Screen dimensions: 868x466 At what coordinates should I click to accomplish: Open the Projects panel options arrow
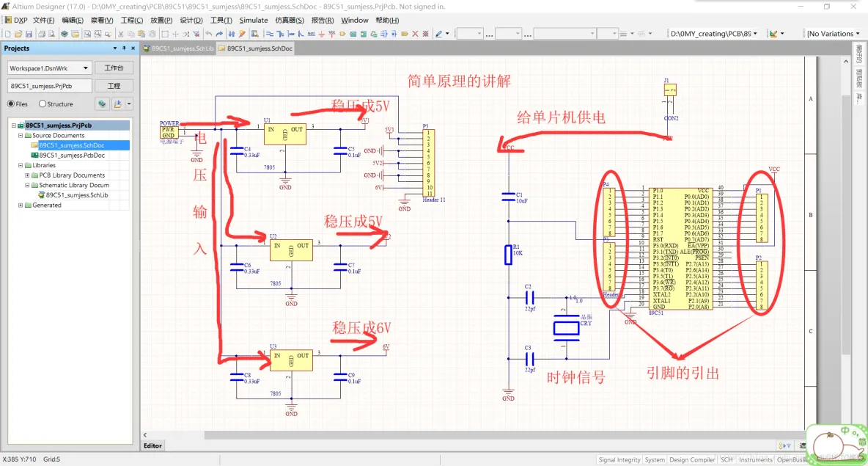[115, 48]
